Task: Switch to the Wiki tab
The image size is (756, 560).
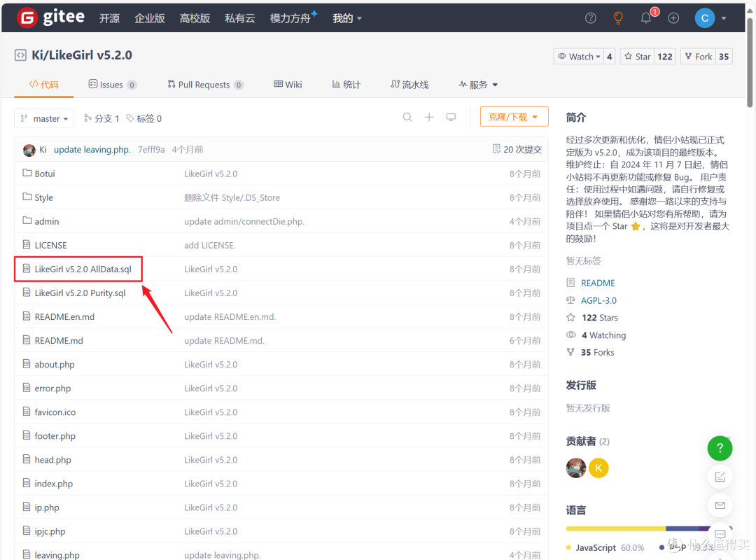Action: pyautogui.click(x=288, y=85)
